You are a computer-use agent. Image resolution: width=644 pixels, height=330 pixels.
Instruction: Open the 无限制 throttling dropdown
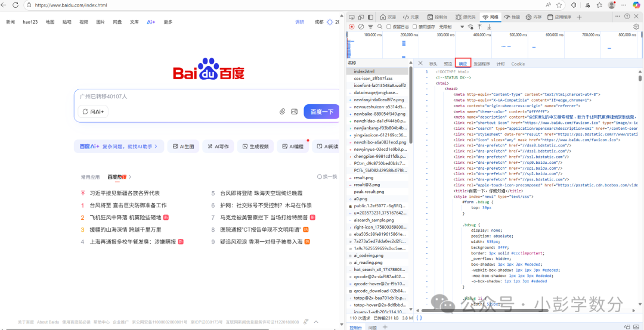[x=452, y=26]
